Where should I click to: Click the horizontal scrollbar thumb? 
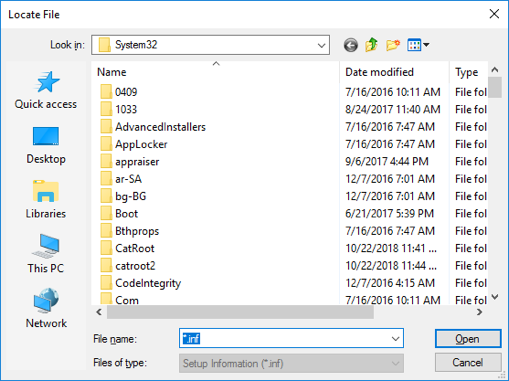(240, 312)
